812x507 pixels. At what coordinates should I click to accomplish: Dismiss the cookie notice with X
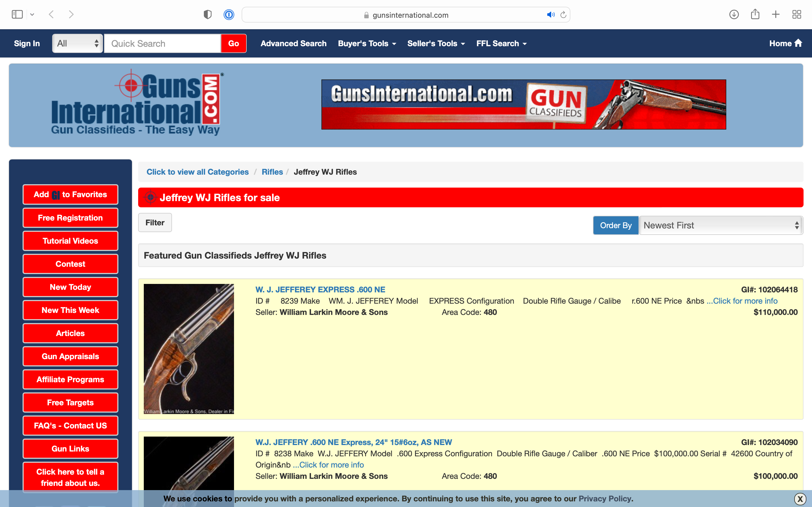(x=800, y=499)
